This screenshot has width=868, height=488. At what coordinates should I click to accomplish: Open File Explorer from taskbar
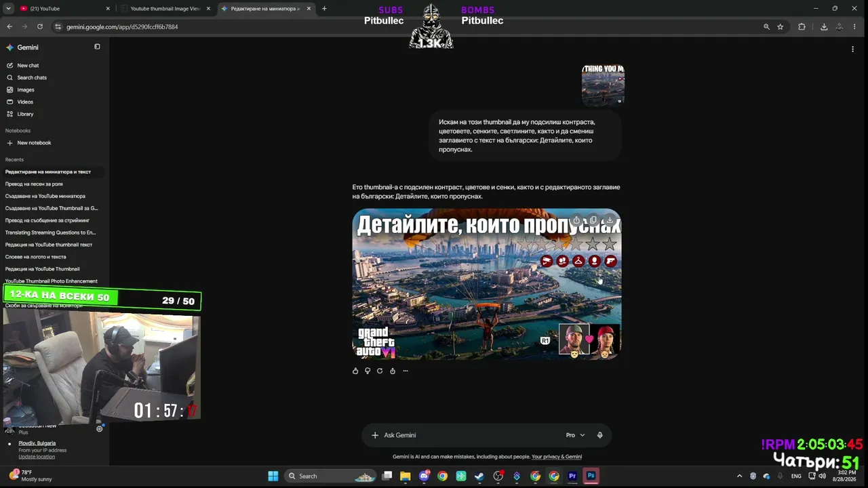click(406, 476)
